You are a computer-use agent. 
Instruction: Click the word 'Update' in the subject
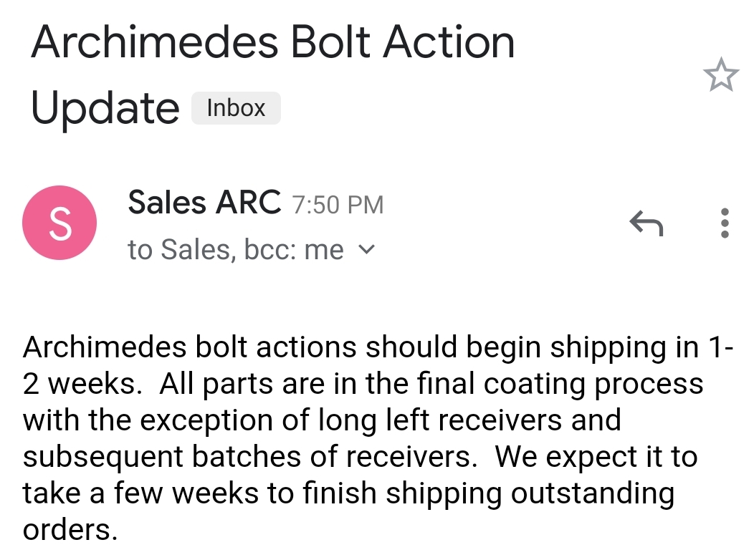click(105, 108)
